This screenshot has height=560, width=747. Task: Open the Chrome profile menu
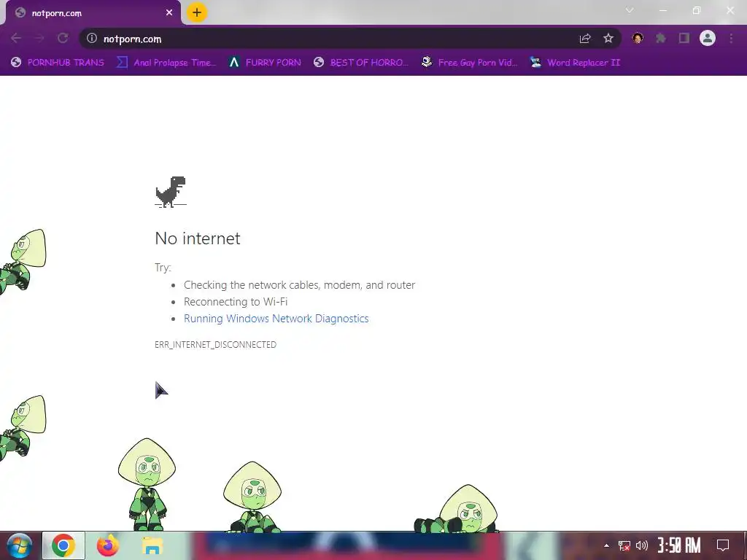[708, 39]
